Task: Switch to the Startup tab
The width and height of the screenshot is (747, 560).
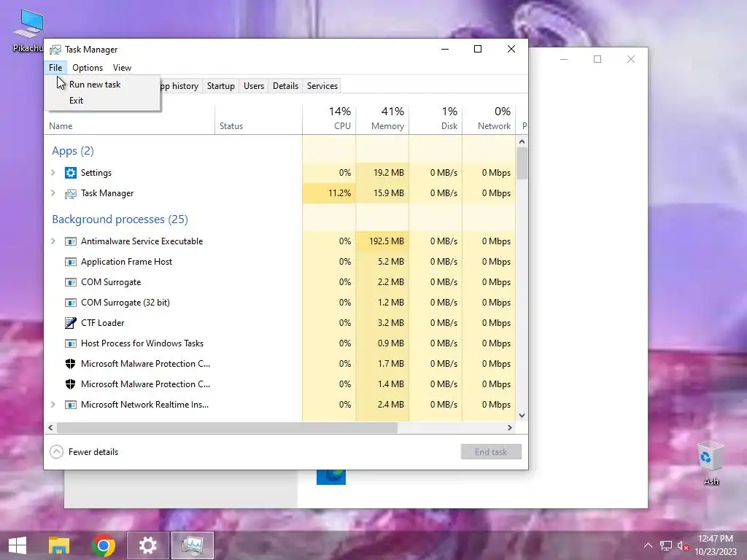Action: click(220, 86)
